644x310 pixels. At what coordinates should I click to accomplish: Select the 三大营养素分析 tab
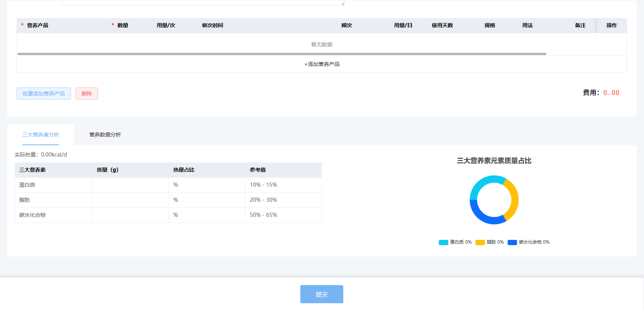(x=41, y=135)
